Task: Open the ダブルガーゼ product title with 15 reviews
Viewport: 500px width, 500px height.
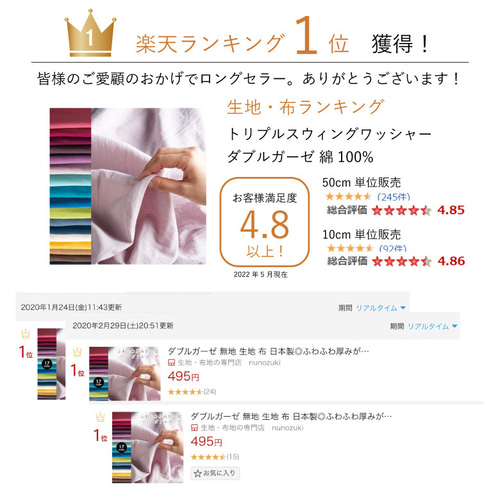Action: pyautogui.click(x=291, y=416)
